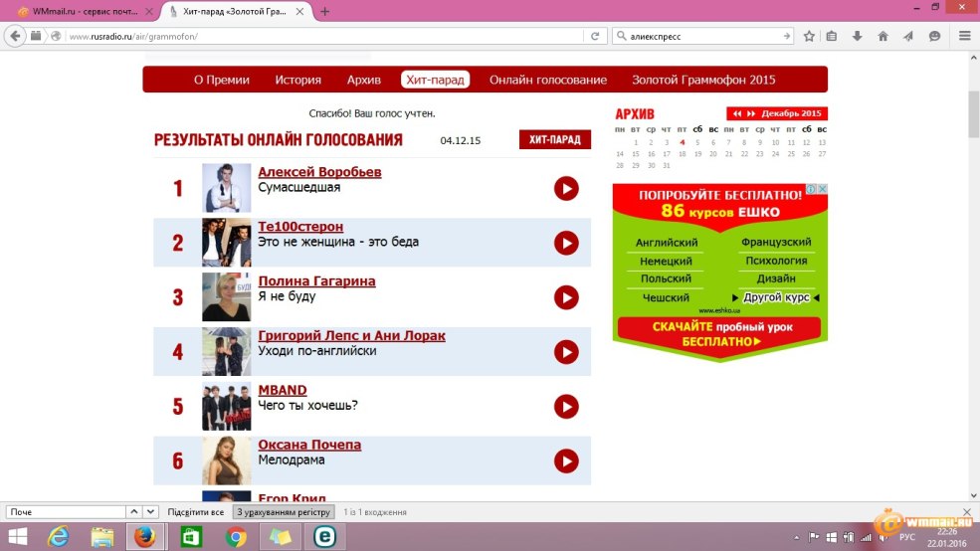The height and width of the screenshot is (551, 980).
Task: Open Оксана Почепа artist link
Action: [309, 445]
